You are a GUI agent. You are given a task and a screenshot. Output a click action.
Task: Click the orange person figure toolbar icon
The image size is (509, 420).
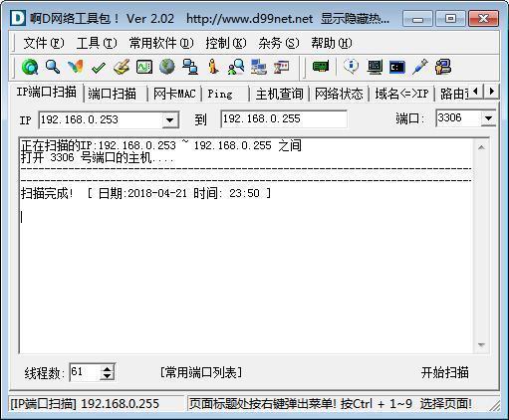tap(213, 67)
